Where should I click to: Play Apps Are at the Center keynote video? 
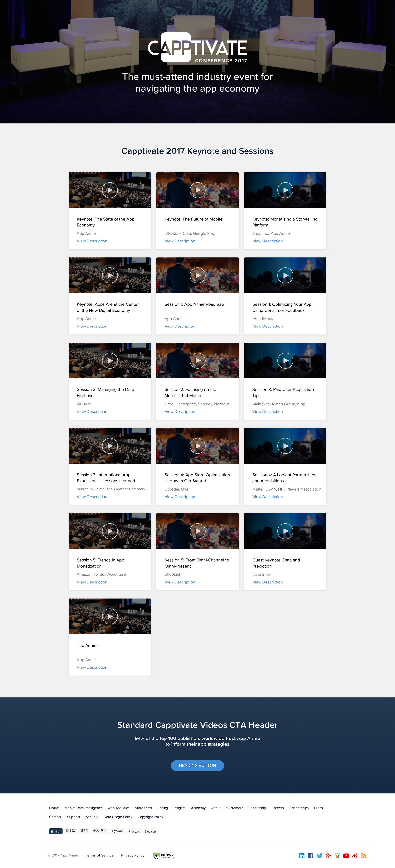[110, 275]
